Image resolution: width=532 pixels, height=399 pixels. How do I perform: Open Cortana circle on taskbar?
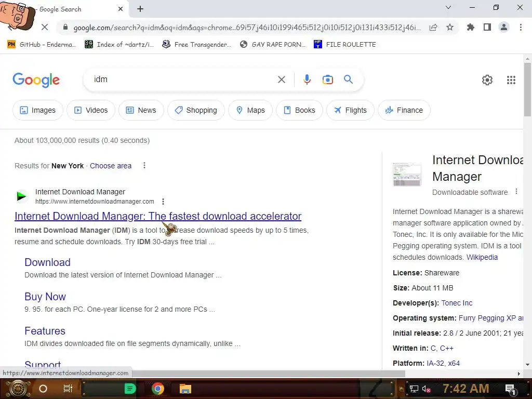coord(43,389)
